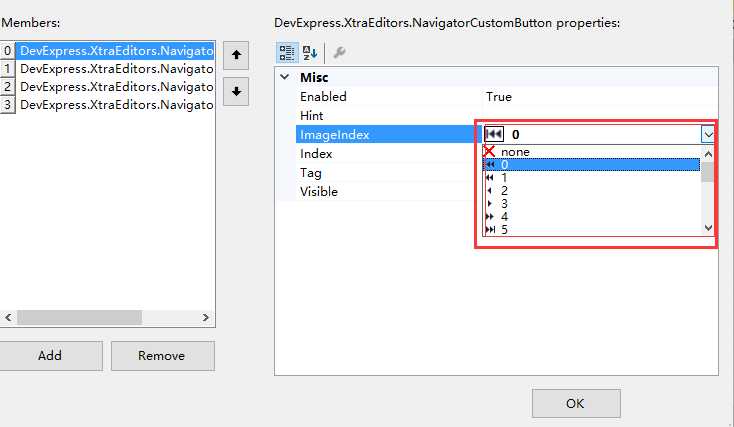
Task: Select the ImageIndex property label
Action: tap(335, 135)
